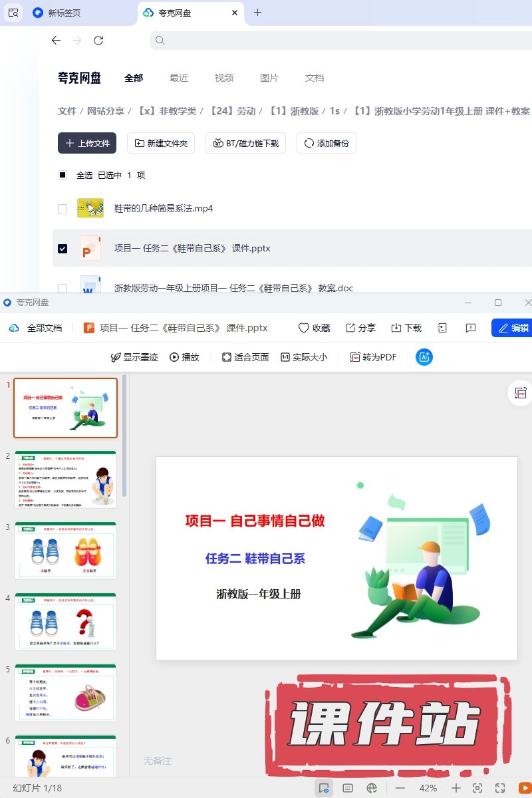Screen dimensions: 532x798
Task: Click the 上传文件 button
Action: point(87,143)
